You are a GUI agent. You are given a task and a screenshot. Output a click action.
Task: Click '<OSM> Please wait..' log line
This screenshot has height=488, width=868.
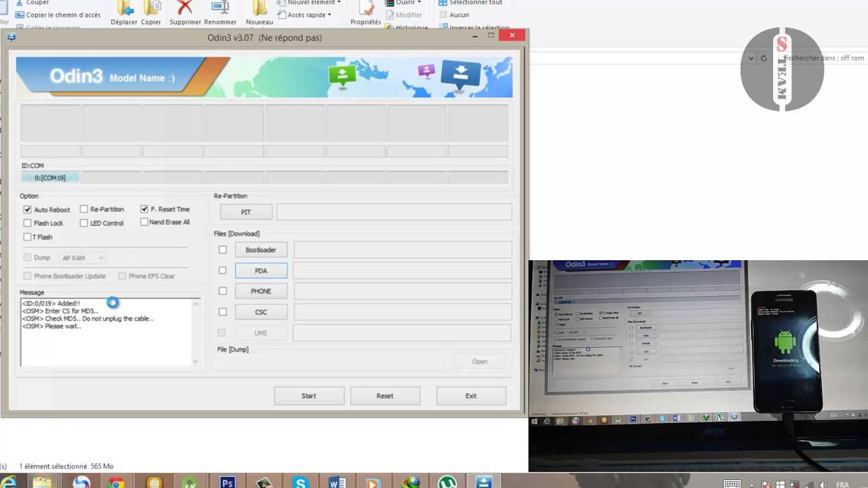tap(52, 326)
